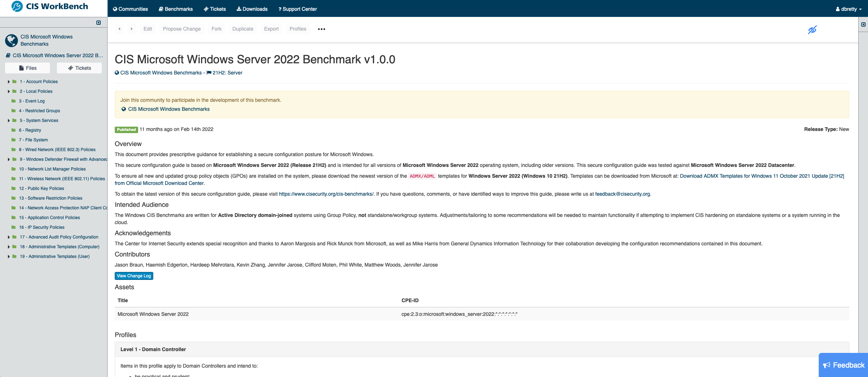This screenshot has width=868, height=377.
Task: Open the three-dots more actions menu
Action: click(321, 29)
